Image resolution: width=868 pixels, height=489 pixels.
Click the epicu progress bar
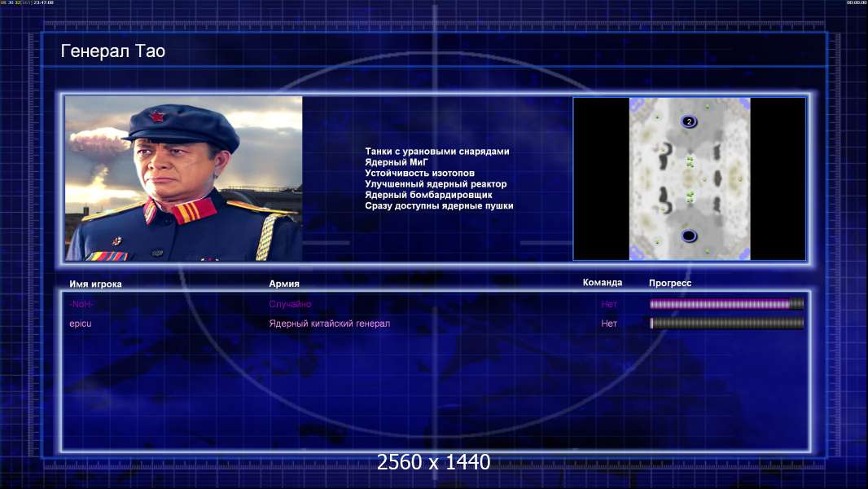[x=726, y=324]
